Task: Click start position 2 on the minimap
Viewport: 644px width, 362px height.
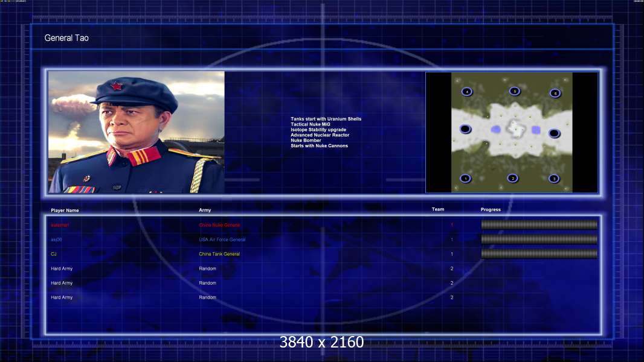Action: coord(512,179)
